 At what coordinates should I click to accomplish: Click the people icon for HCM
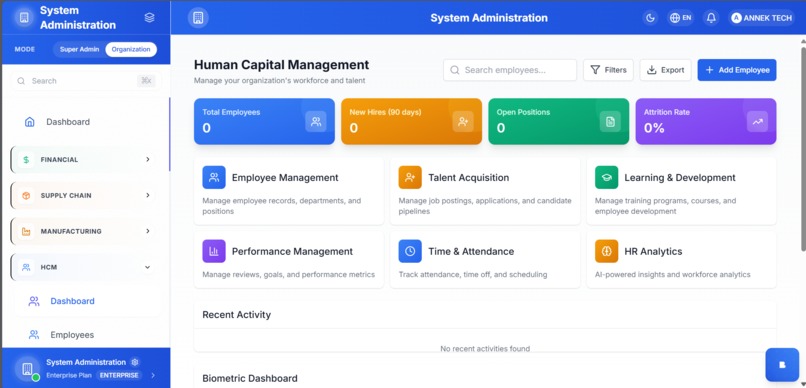pos(26,267)
